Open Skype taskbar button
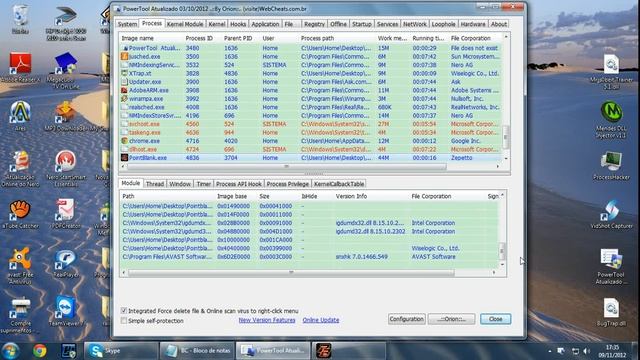 coord(121,351)
